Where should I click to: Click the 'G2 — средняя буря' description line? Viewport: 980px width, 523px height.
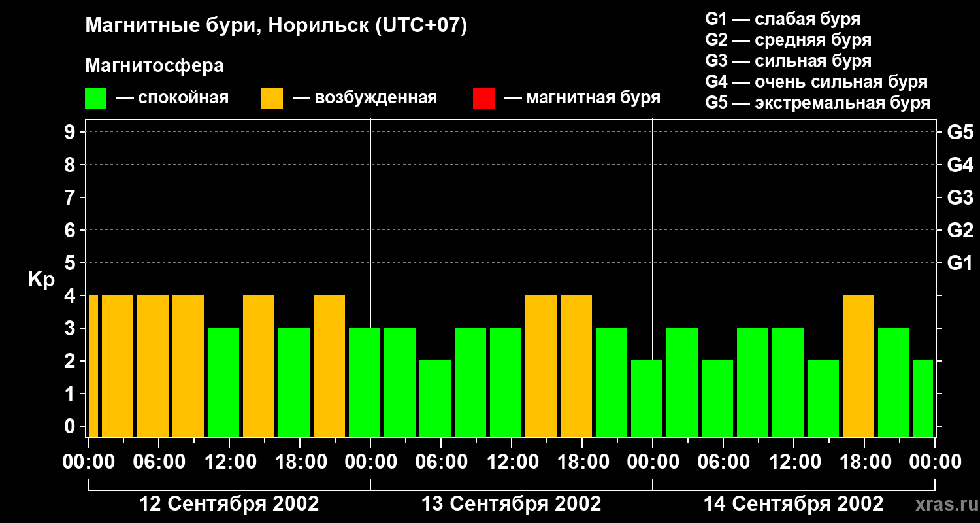pos(788,40)
